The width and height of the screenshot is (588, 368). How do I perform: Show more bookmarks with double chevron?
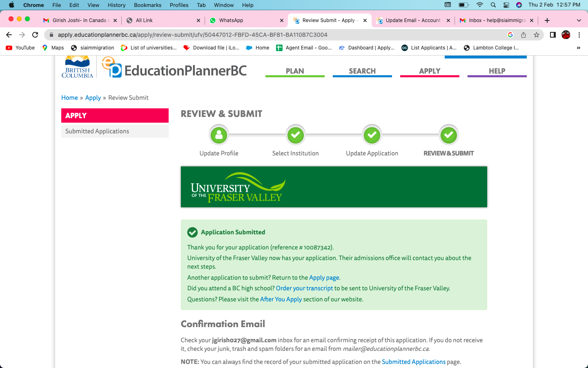tap(578, 48)
